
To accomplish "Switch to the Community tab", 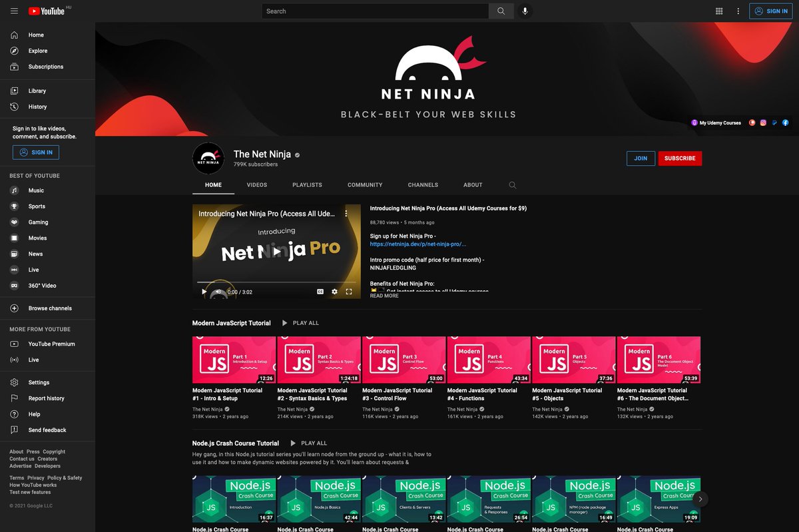I will (x=365, y=185).
